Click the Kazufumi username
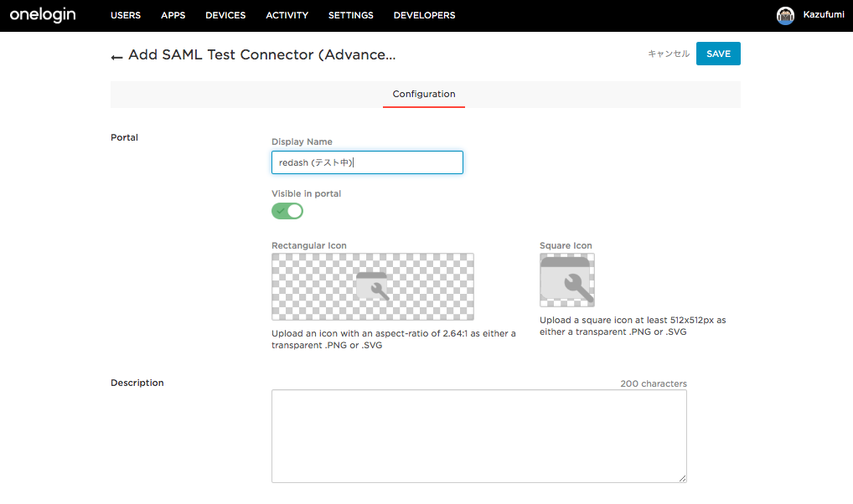Screen dimensions: 853x504 click(824, 15)
